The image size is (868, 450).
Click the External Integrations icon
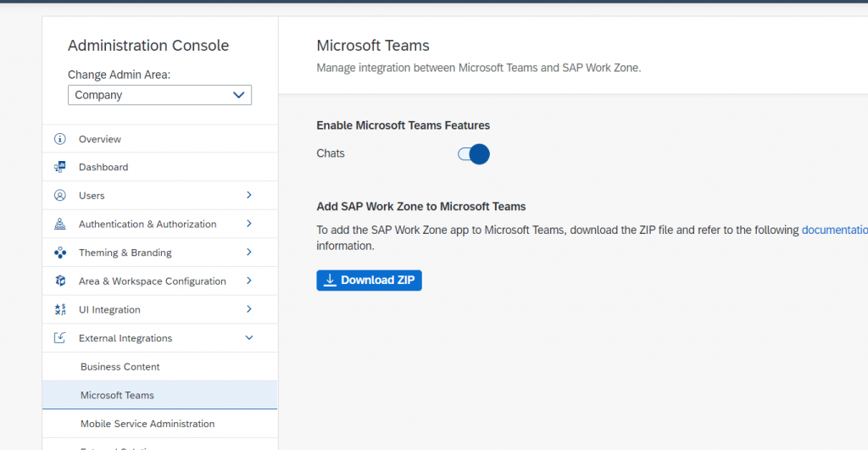60,337
